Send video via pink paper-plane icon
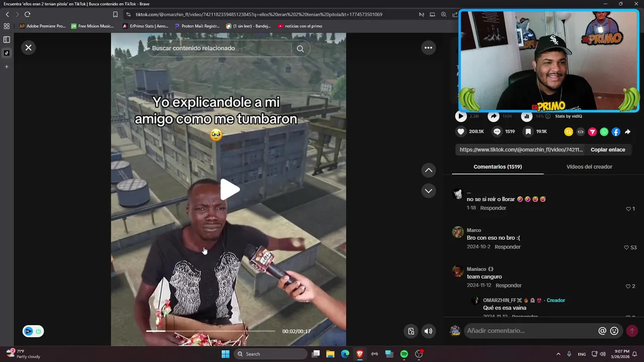 pyautogui.click(x=592, y=132)
